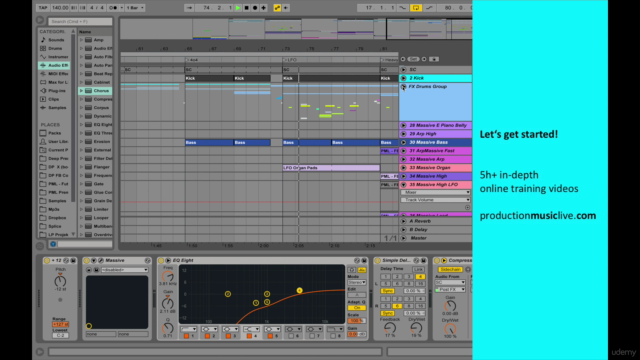Expand the Amp device folder

81,40
